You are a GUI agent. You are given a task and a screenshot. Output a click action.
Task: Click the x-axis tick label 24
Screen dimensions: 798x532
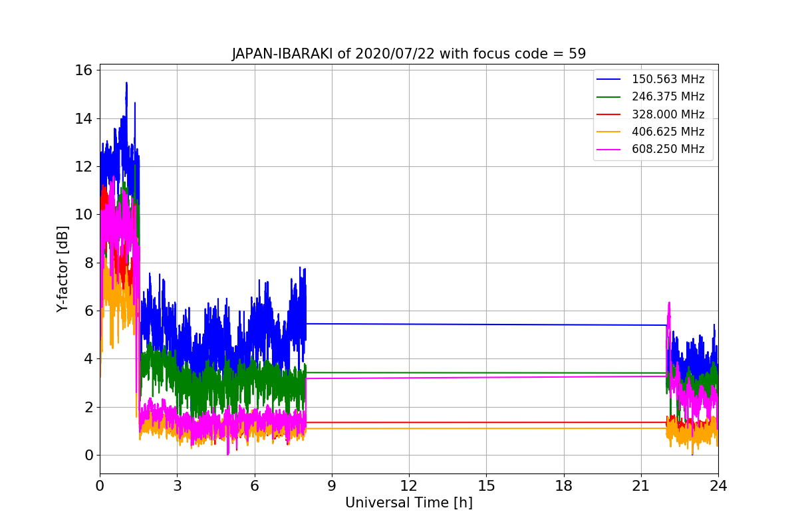click(718, 486)
